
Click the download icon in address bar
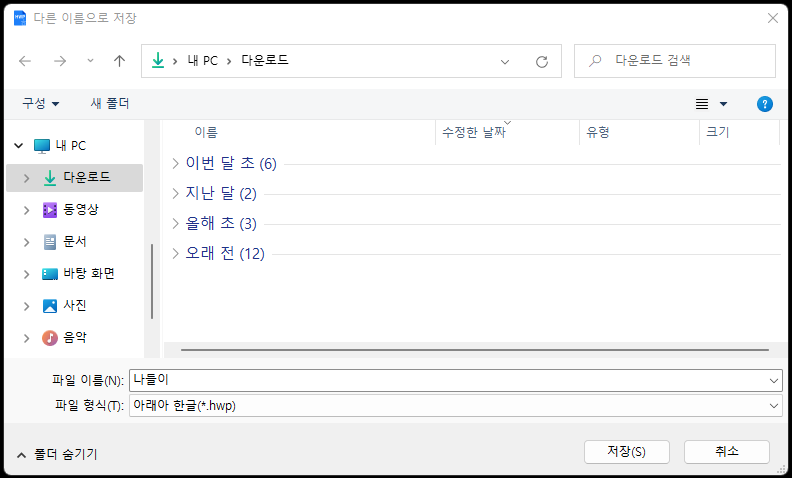coord(158,61)
